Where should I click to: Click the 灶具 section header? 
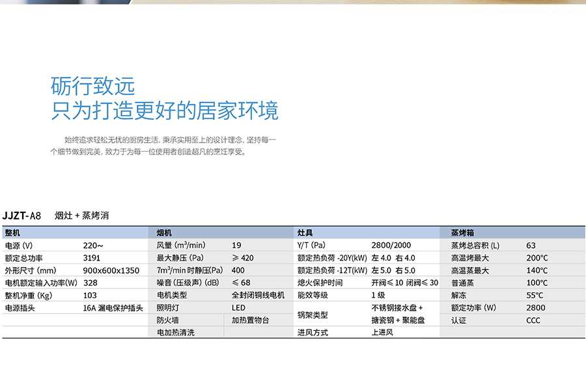(x=305, y=232)
